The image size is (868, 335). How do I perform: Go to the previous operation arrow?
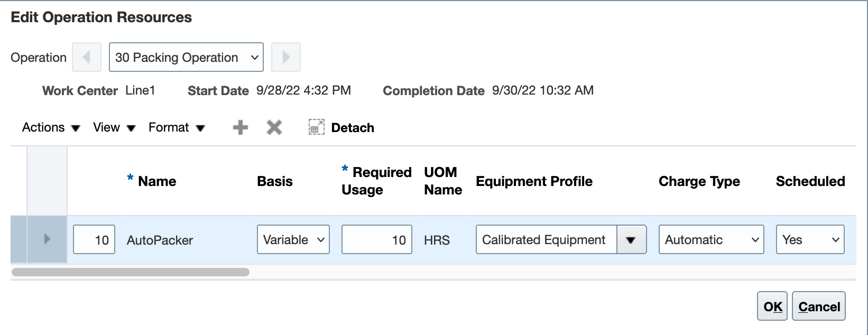87,57
